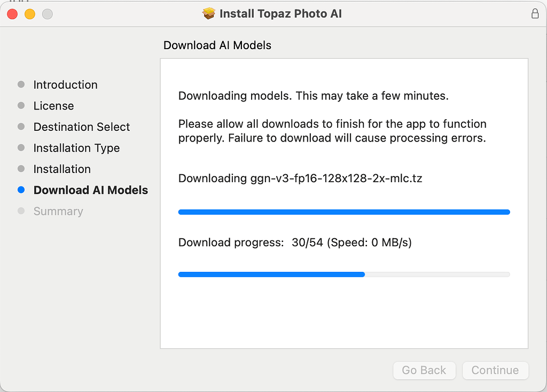Click the Destination Select step bullet
This screenshot has width=547, height=392.
click(21, 127)
